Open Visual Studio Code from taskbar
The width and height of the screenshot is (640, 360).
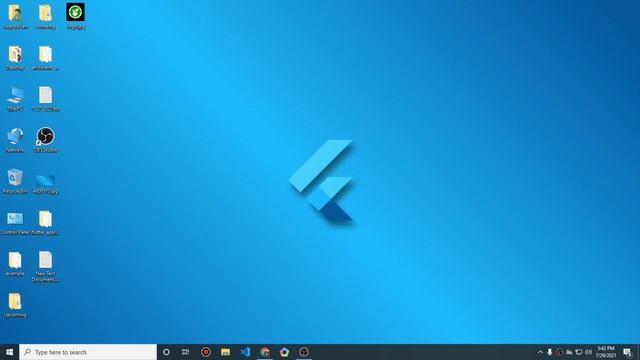point(245,352)
